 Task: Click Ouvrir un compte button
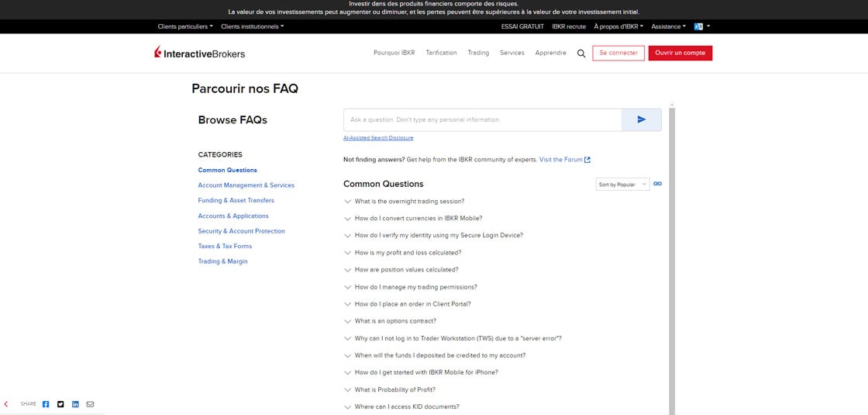(680, 54)
